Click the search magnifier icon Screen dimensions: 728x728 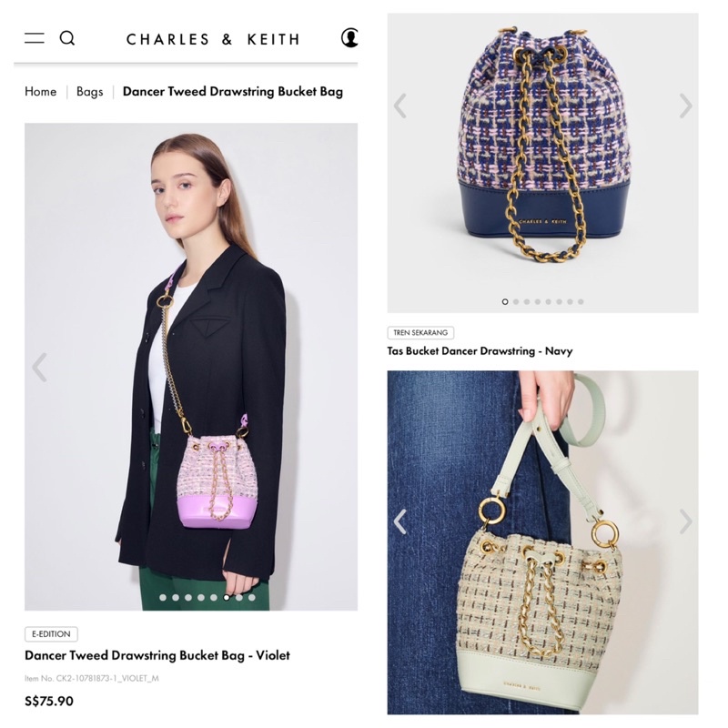[x=67, y=38]
